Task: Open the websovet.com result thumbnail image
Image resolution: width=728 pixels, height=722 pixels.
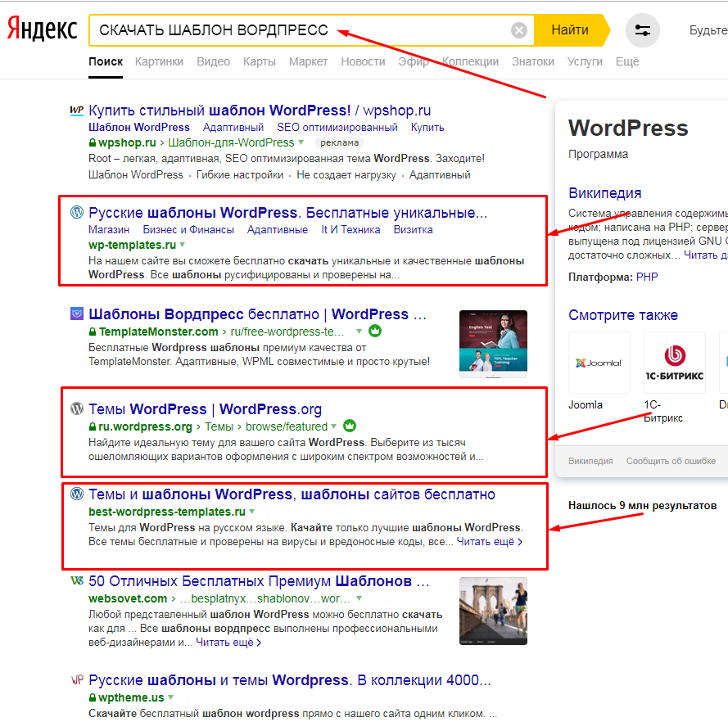Action: tap(493, 611)
